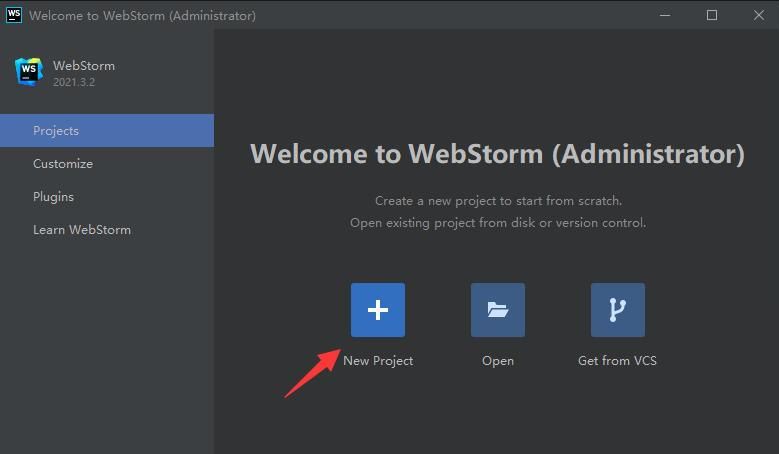779x454 pixels.
Task: Click 'Open existing project from disk or version control.'
Action: click(x=498, y=223)
